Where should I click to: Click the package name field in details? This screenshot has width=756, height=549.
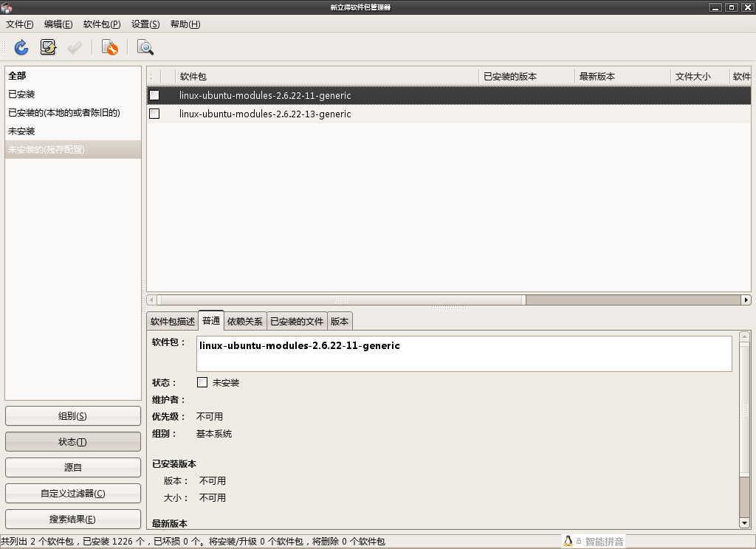coord(464,353)
